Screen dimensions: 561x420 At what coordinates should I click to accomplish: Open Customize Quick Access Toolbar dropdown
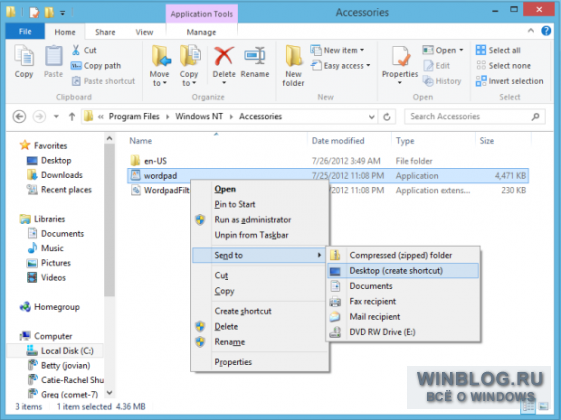[x=63, y=13]
